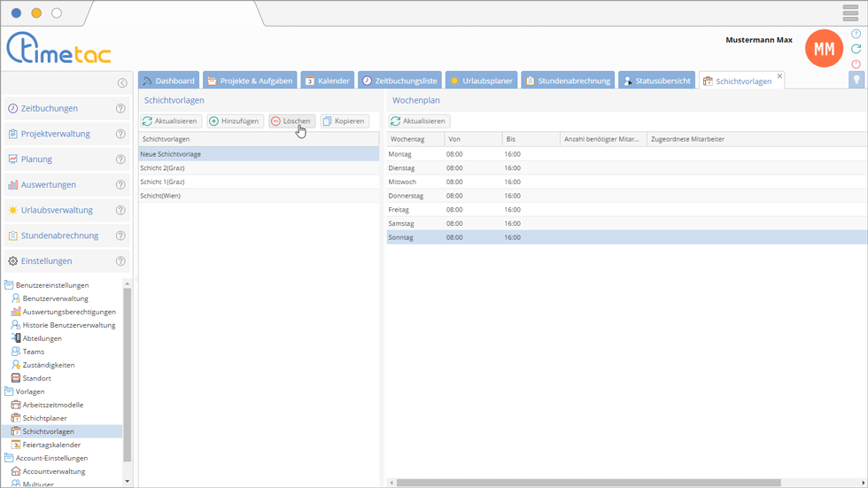The width and height of the screenshot is (868, 488).
Task: Click the green refresh icon at top right
Action: click(x=856, y=49)
